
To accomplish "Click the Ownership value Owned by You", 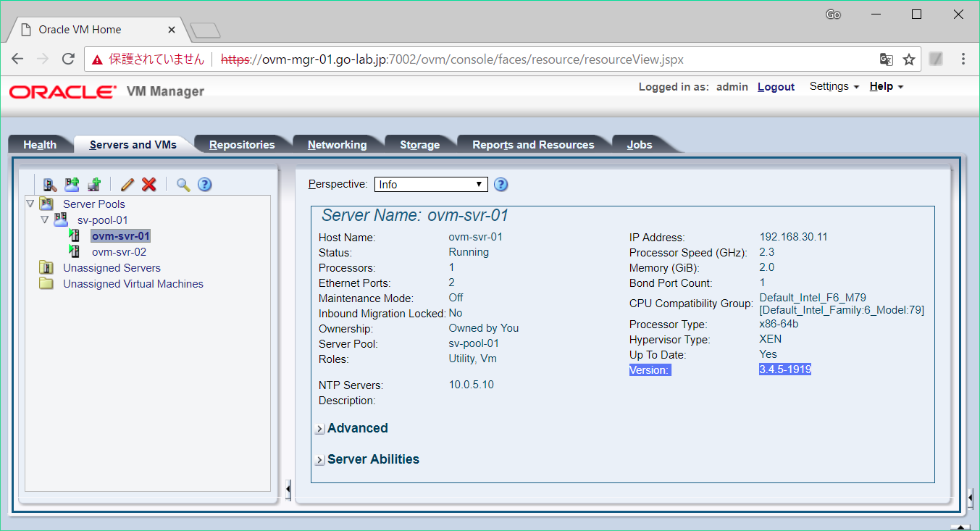I will coord(484,328).
